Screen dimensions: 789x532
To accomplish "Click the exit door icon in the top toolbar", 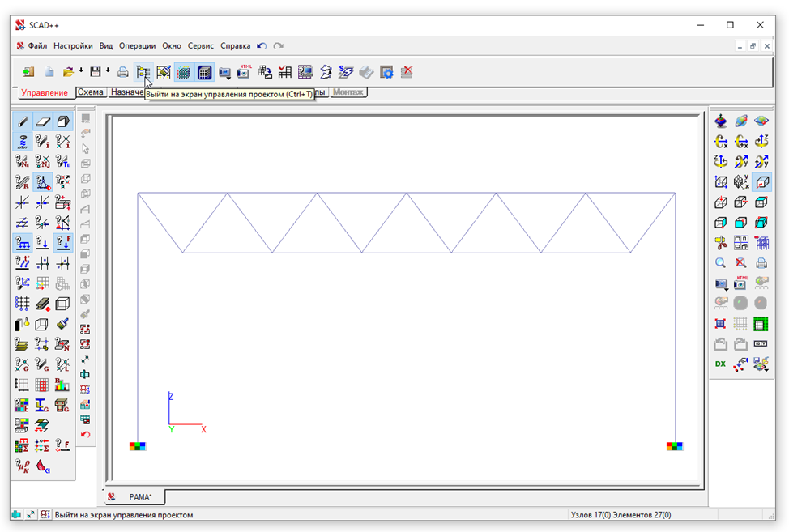I will (28, 72).
